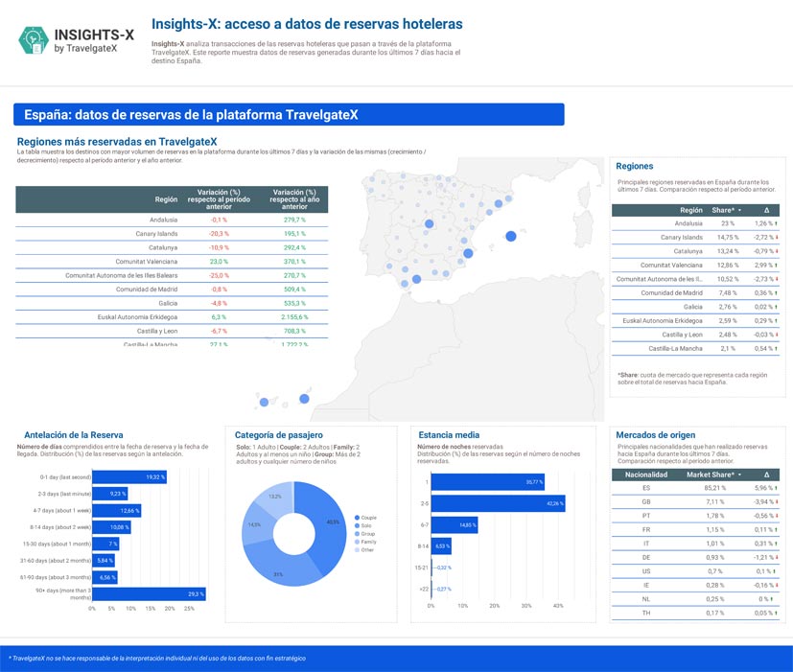
Task: Toggle the Family legend entry
Action: pyautogui.click(x=365, y=542)
